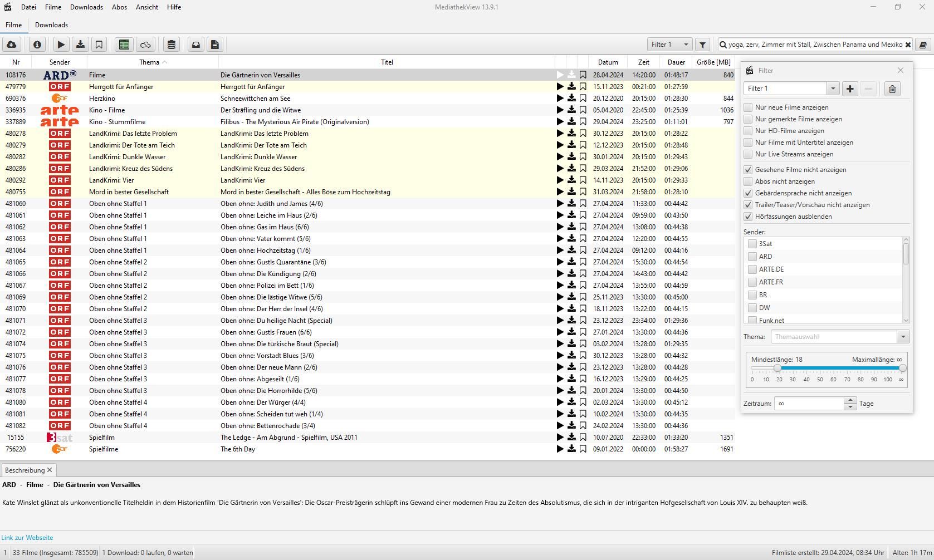This screenshot has width=934, height=560.
Task: Uncheck 'Hörfassungen ausblenden' checkbox
Action: point(748,217)
